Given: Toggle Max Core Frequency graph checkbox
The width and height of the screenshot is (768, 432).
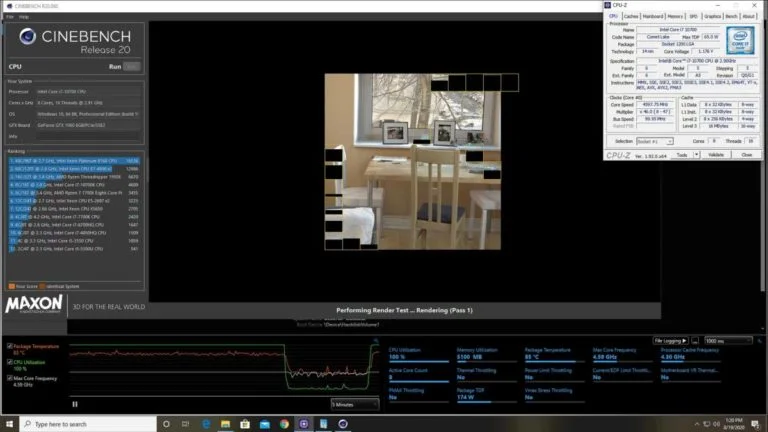Looking at the screenshot, I should [x=10, y=378].
